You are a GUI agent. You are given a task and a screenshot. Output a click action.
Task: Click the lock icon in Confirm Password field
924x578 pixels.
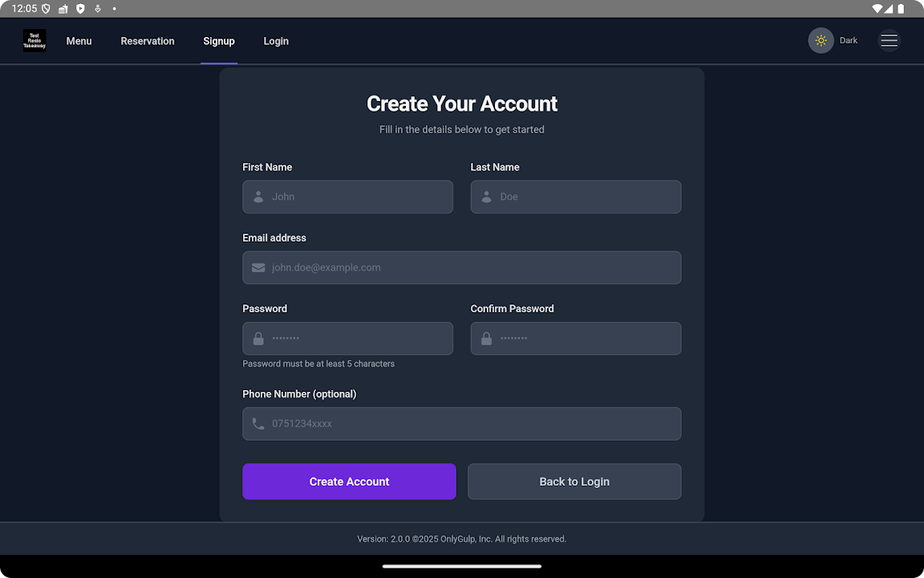click(x=486, y=339)
